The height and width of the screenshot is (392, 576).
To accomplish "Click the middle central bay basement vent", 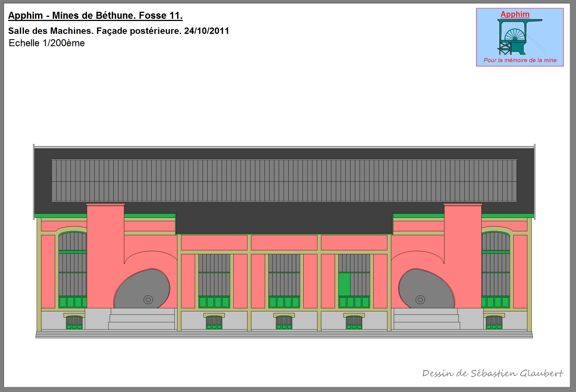I will click(284, 321).
